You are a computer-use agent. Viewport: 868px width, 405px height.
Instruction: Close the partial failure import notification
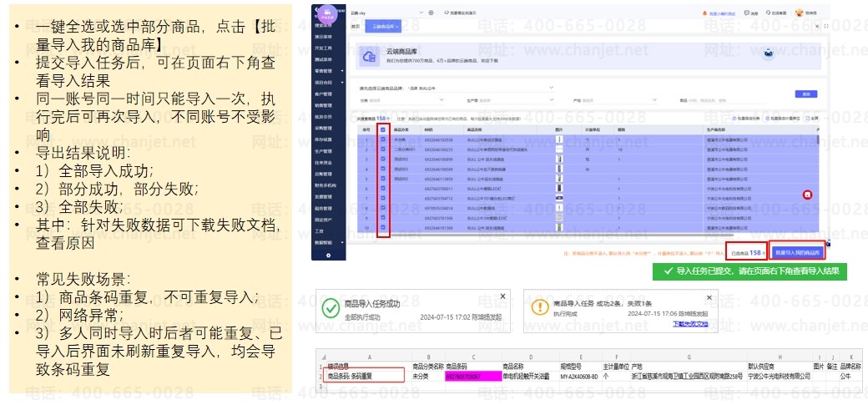coord(709,296)
